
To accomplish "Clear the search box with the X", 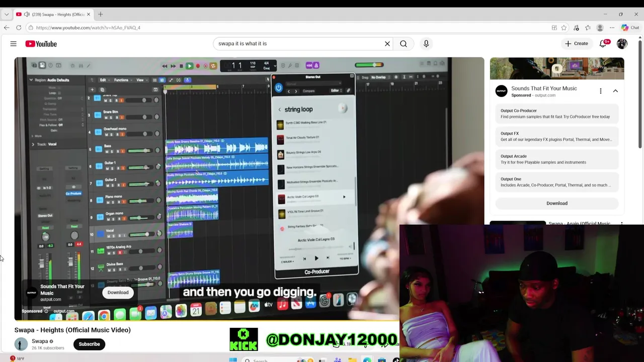I will pos(387,44).
